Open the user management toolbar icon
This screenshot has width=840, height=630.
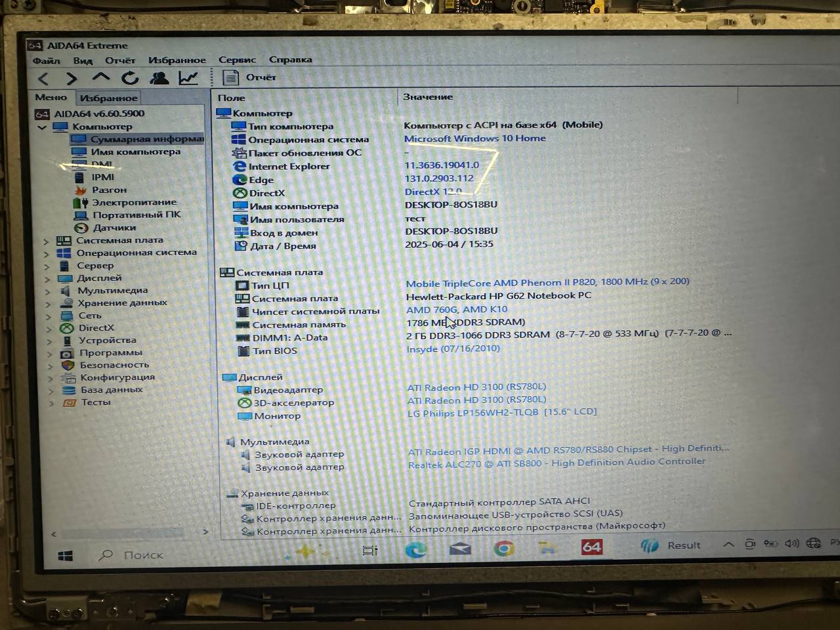click(x=159, y=78)
